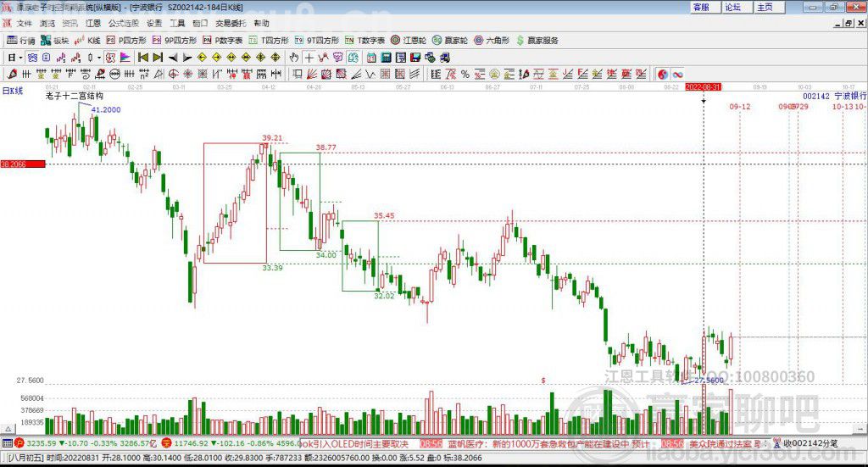Click the 老子十二宫结构 chart label
868x467 pixels.
pos(75,97)
